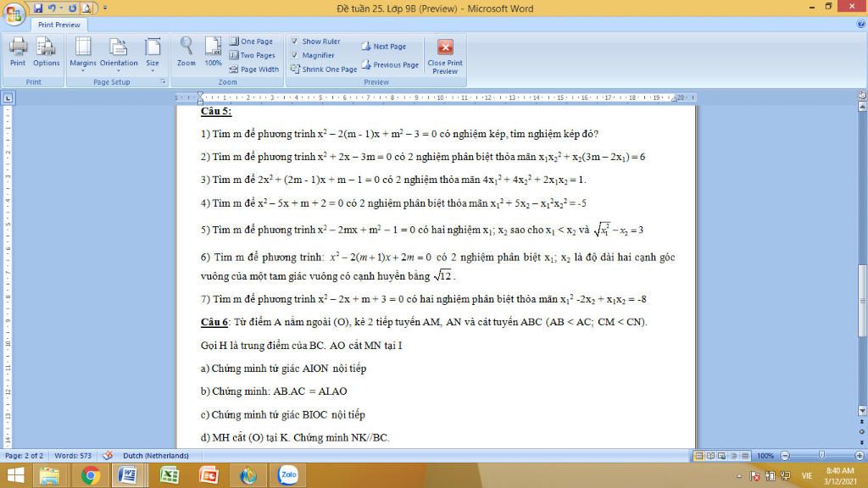Screen dimensions: 868x488
Task: Open Excel from taskbar
Action: click(x=170, y=475)
